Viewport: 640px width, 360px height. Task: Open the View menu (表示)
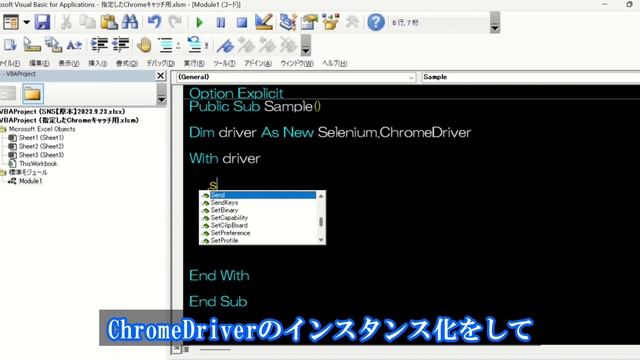(x=69, y=63)
